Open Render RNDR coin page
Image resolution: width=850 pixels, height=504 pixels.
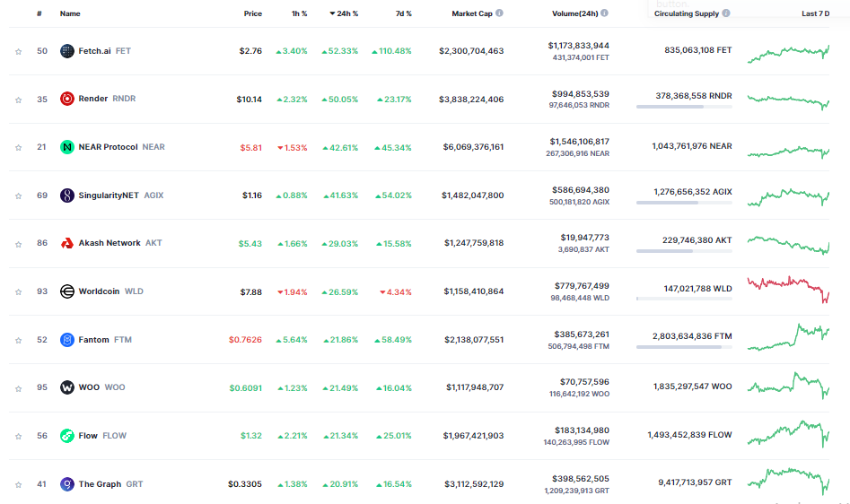pos(98,99)
